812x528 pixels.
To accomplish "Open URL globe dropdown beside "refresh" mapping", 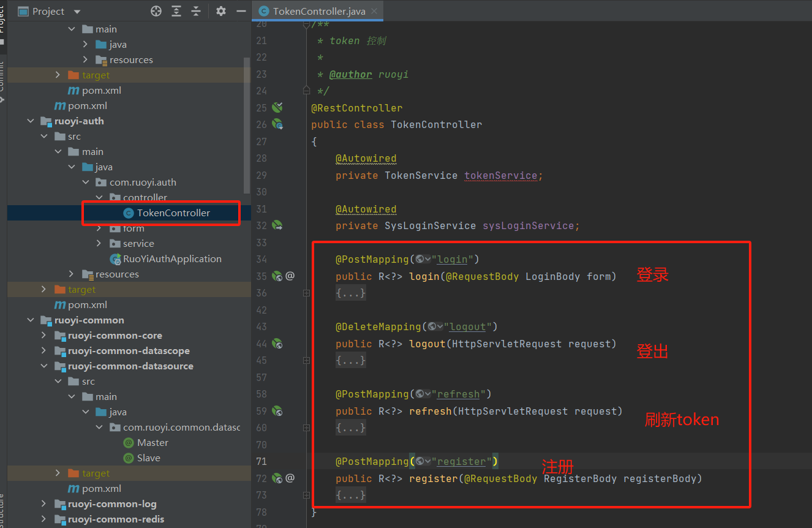I will pos(423,394).
